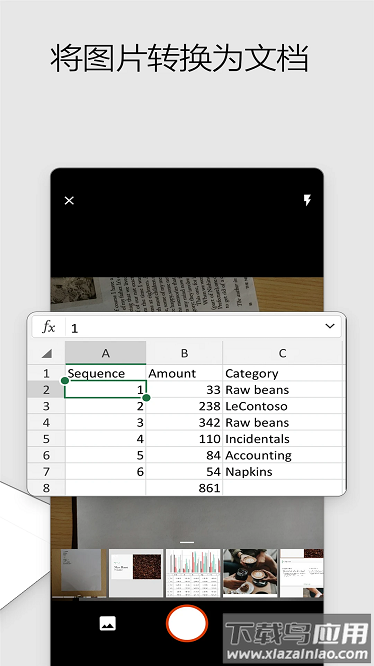Select row 5 header
Image resolution: width=374 pixels, height=666 pixels.
(47, 439)
